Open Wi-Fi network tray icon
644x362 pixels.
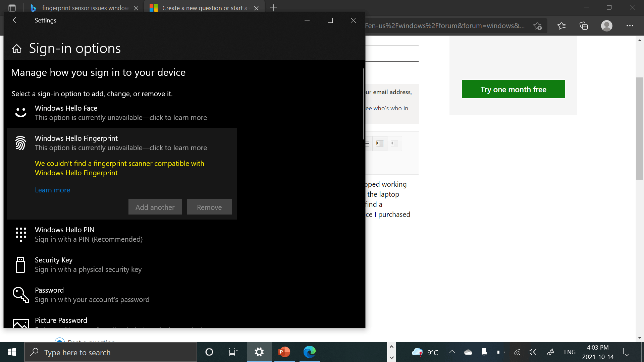(517, 352)
